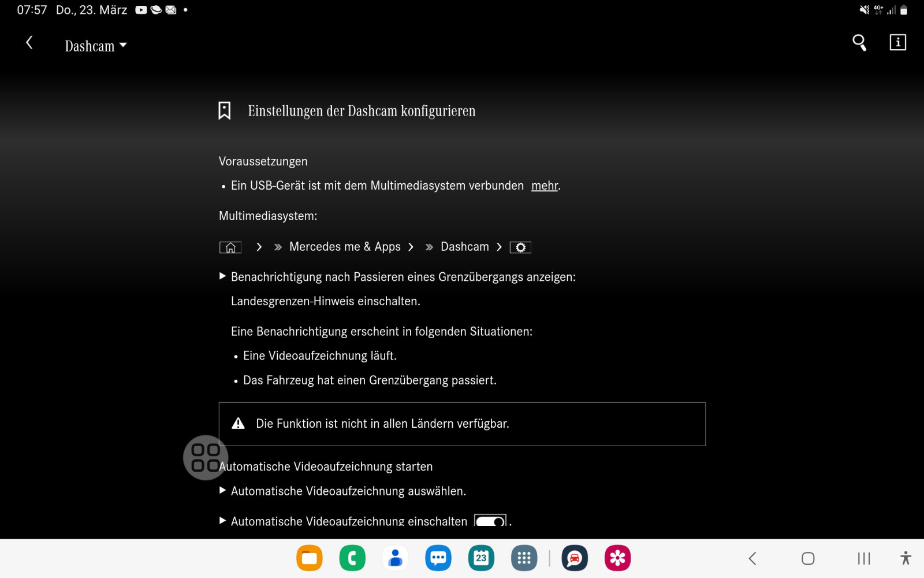
Task: Select 'Mercedes me & Apps' in the path
Action: click(x=345, y=247)
